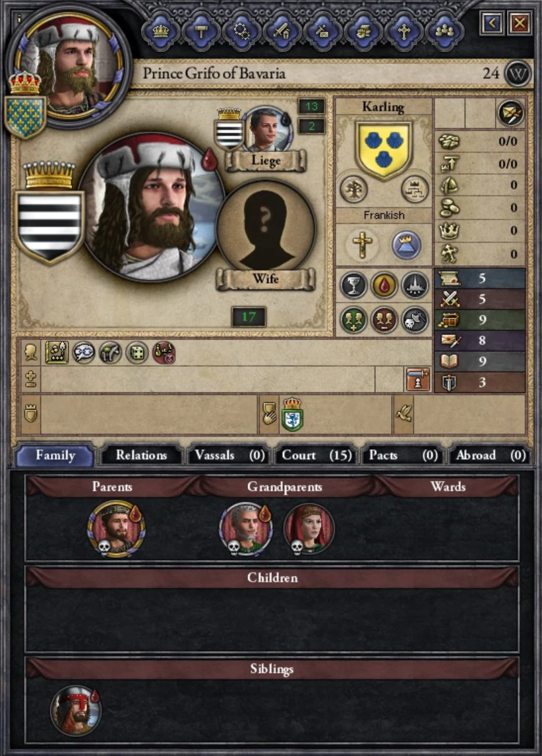The height and width of the screenshot is (756, 542).
Task: Select the sibling portrait under Siblings
Action: point(76,710)
